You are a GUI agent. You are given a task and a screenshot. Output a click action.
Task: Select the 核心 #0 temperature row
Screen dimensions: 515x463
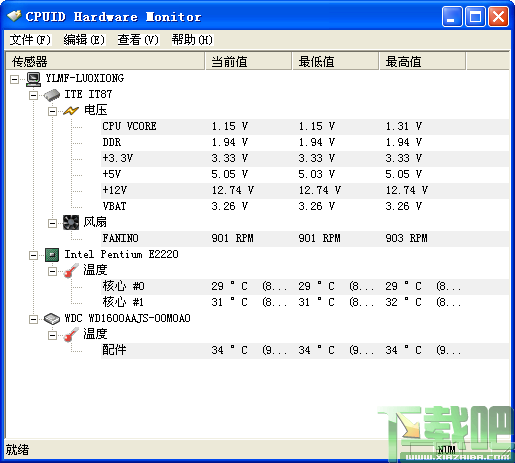click(305, 287)
